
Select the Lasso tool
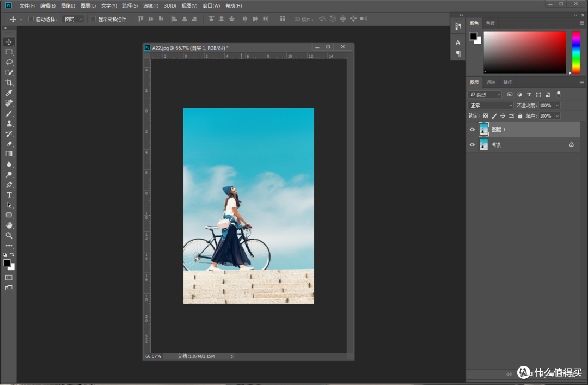(x=9, y=63)
